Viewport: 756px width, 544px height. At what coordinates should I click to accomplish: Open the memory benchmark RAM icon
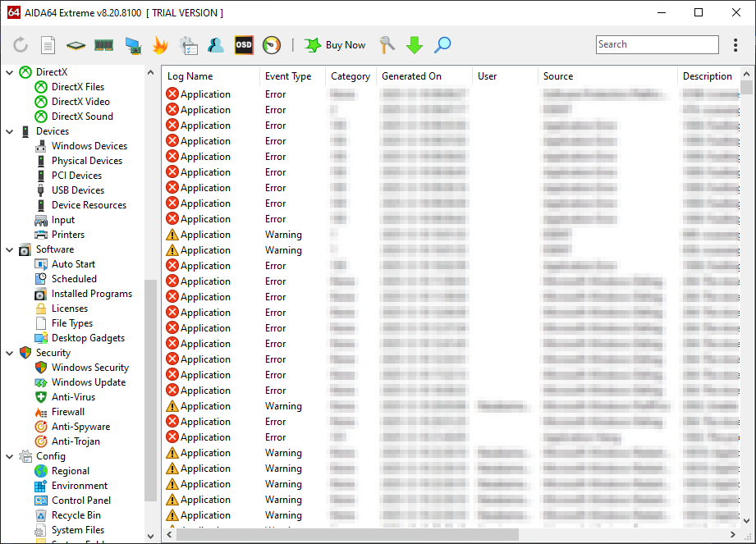[x=103, y=45]
